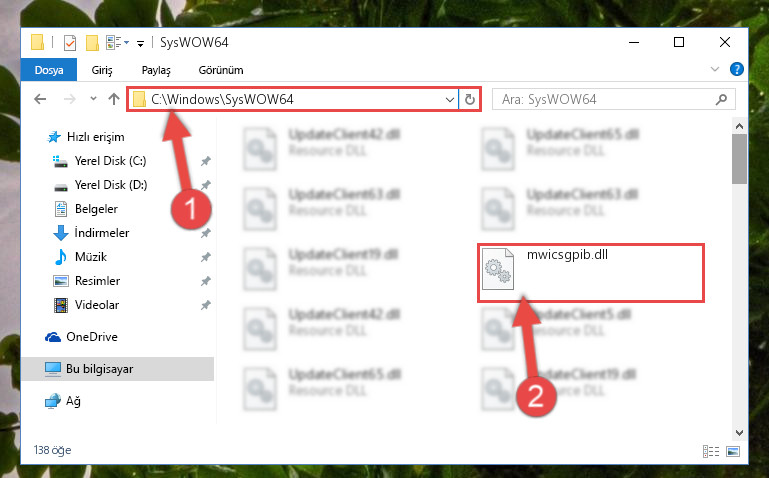The width and height of the screenshot is (769, 478).
Task: Click the search magnifier icon
Action: [x=721, y=100]
